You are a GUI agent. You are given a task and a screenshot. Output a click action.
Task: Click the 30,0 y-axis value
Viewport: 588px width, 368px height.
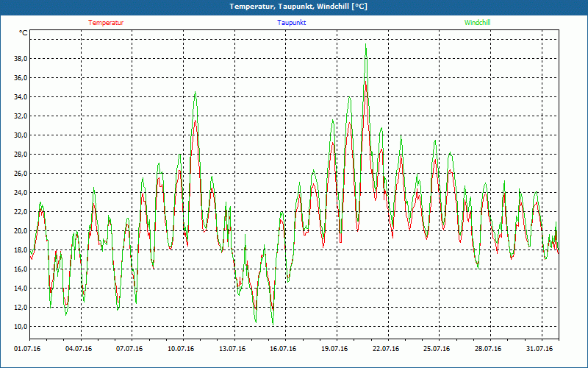[x=21, y=135]
